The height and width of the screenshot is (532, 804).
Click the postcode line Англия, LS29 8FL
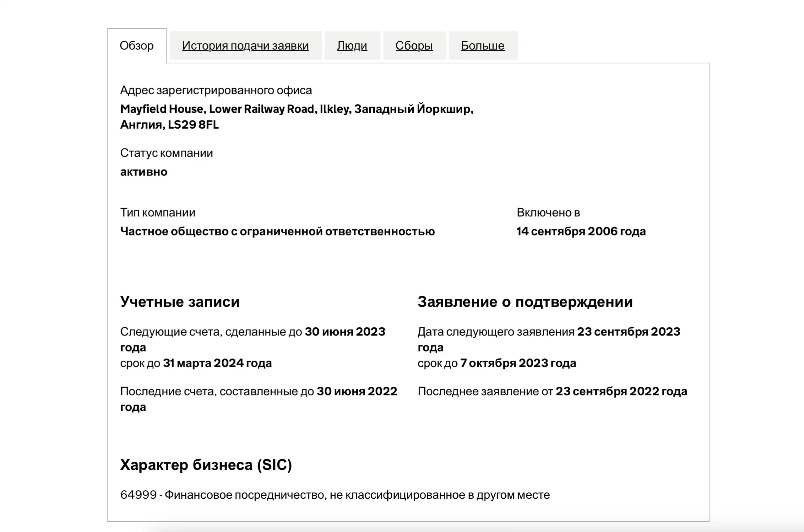169,125
